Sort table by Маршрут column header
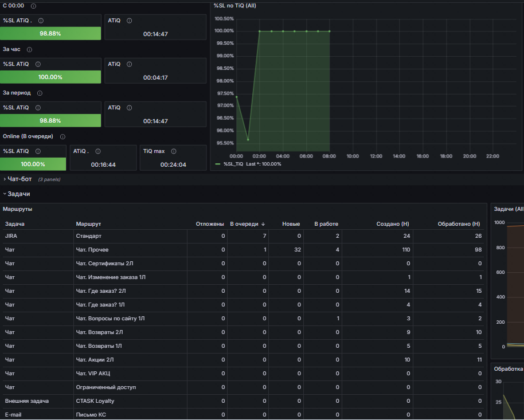Image resolution: width=524 pixels, height=420 pixels. coord(88,224)
